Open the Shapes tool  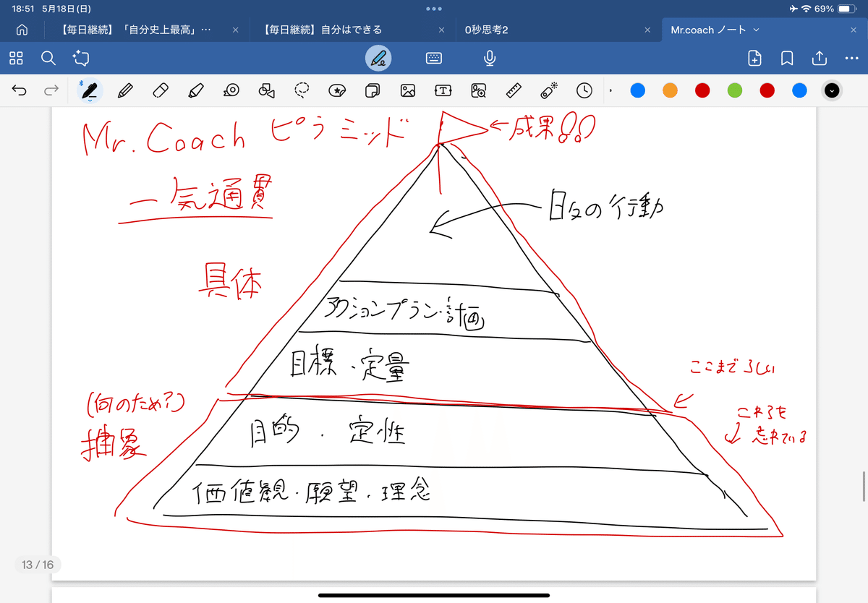click(x=266, y=90)
